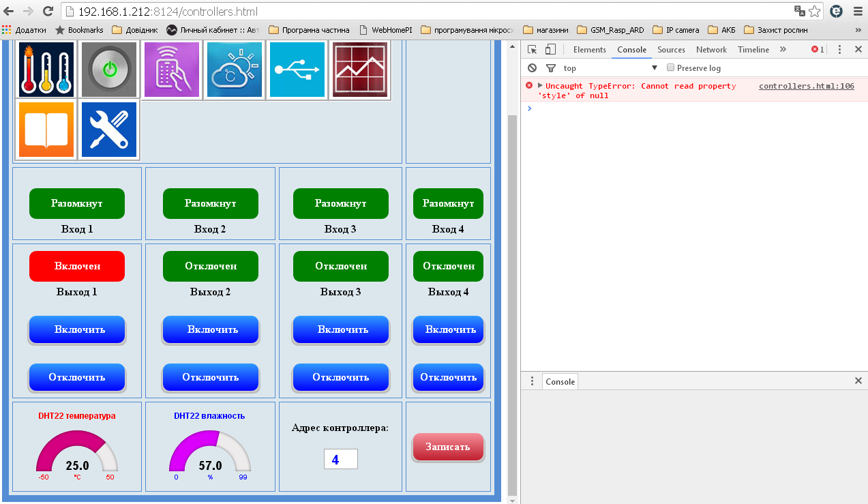
Task: Open the АКБ bookmarks folder
Action: pos(722,30)
